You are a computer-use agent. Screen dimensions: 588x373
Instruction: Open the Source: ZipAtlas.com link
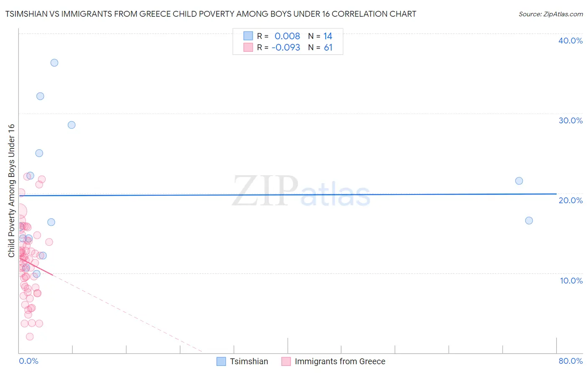coord(551,14)
